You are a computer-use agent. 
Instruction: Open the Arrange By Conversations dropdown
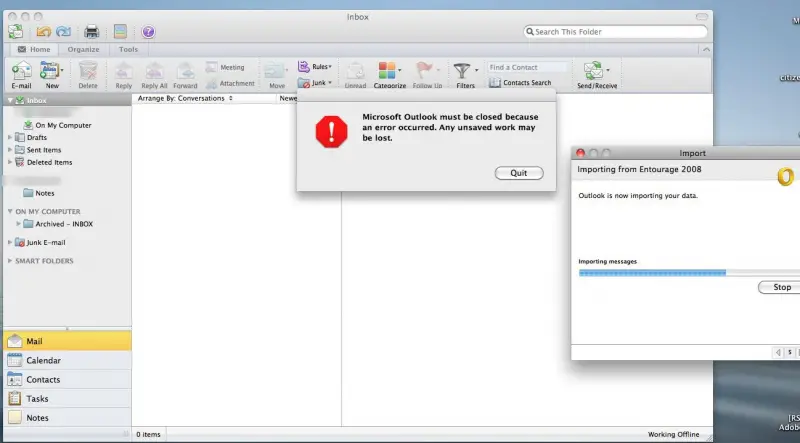pos(185,98)
